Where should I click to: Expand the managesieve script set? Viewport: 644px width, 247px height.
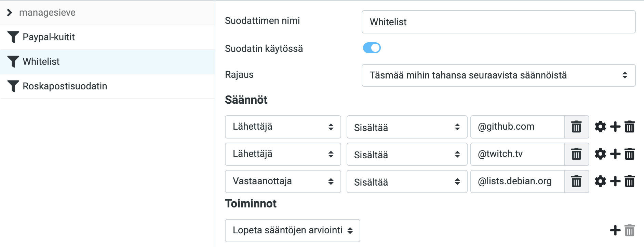pos(10,13)
